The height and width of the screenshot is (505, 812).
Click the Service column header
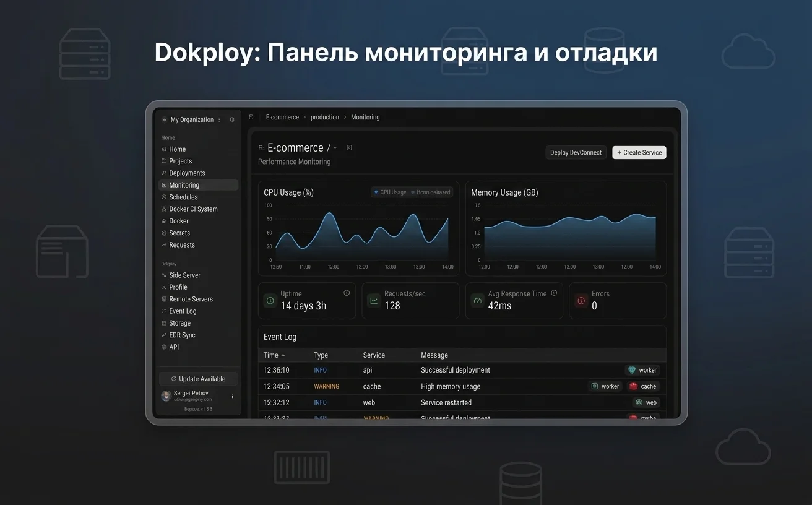pyautogui.click(x=374, y=355)
